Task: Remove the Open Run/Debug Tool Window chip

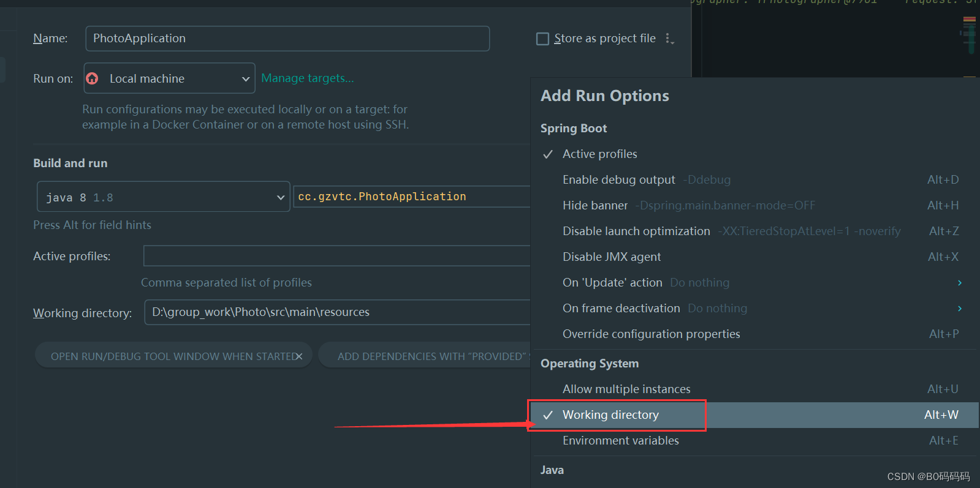Action: (299, 356)
